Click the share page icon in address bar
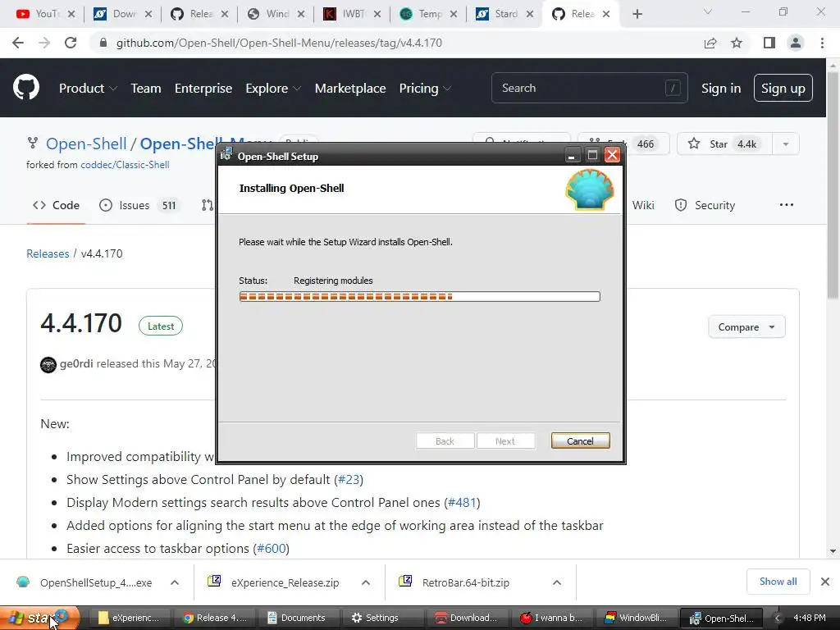The width and height of the screenshot is (840, 630). pyautogui.click(x=710, y=43)
